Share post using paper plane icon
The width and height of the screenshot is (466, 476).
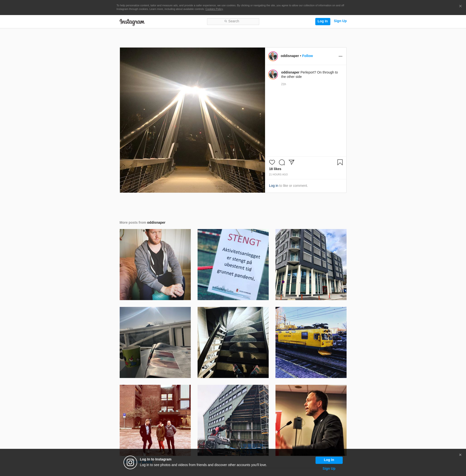(x=291, y=162)
